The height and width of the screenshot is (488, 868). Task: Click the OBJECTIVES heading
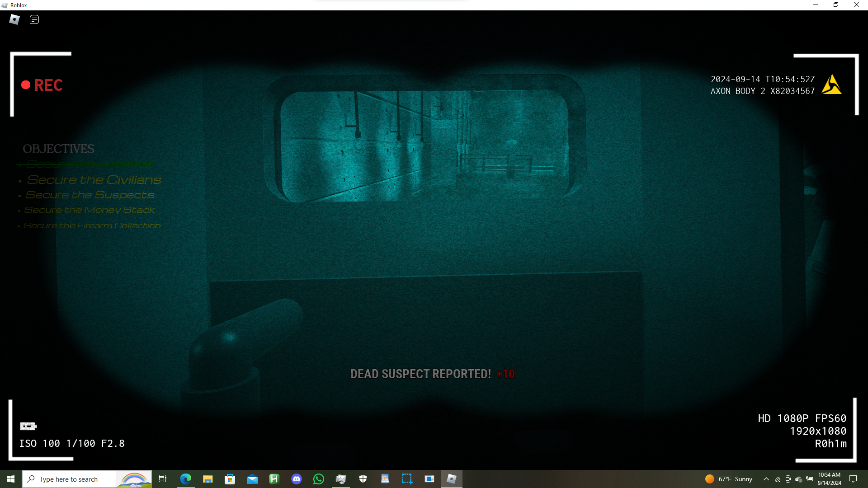pyautogui.click(x=58, y=149)
